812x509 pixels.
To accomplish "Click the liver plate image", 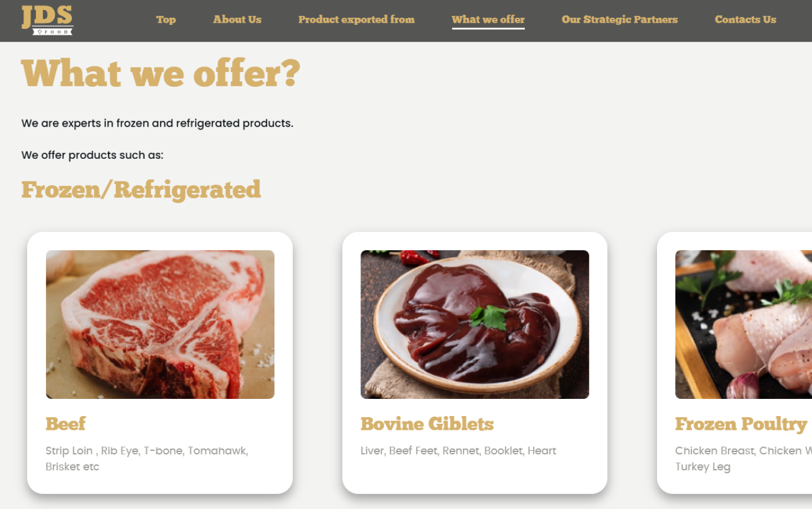I will coord(475,324).
